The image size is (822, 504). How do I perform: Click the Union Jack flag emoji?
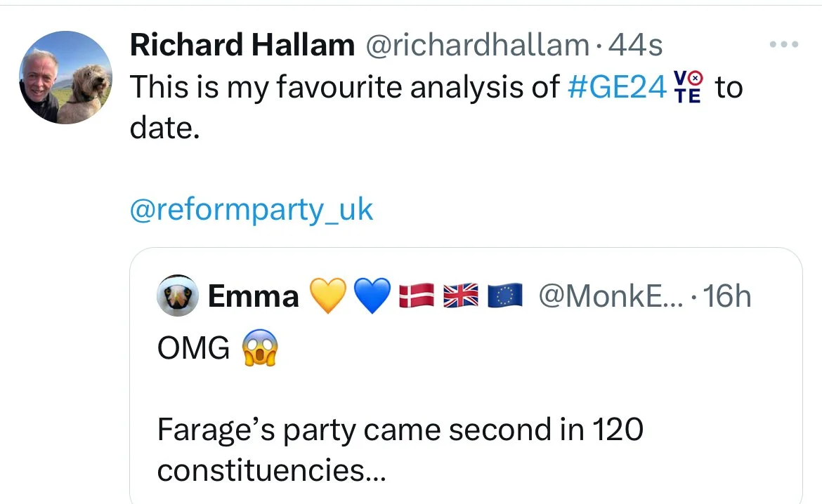[x=461, y=297]
